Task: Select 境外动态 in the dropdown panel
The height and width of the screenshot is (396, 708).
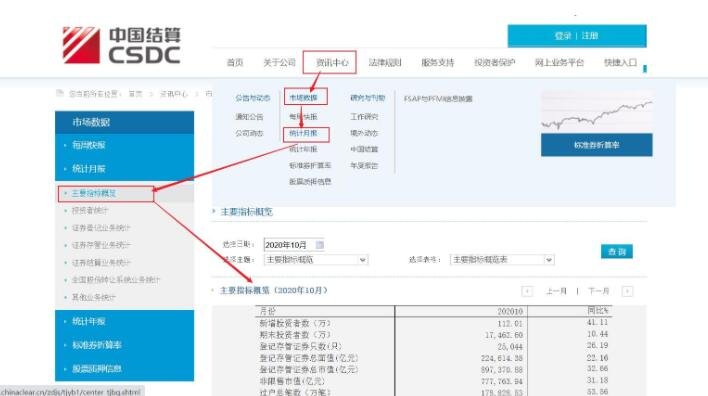Action: click(x=364, y=133)
